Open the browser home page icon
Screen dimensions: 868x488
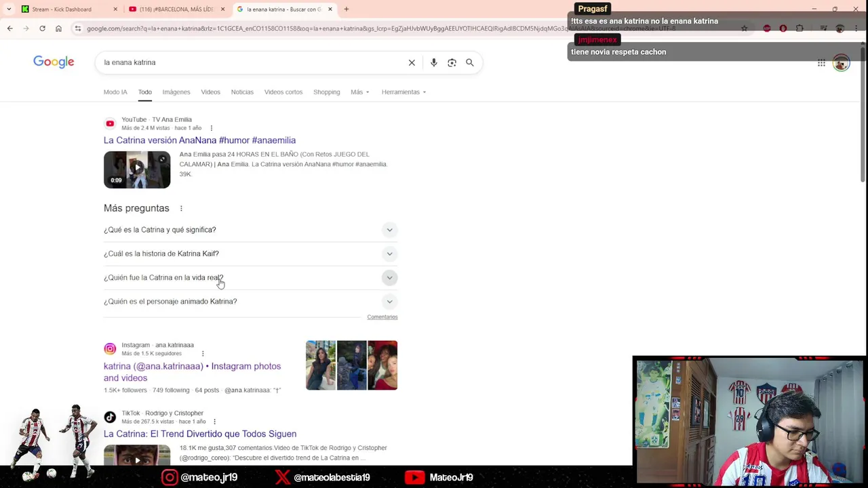pos(58,28)
